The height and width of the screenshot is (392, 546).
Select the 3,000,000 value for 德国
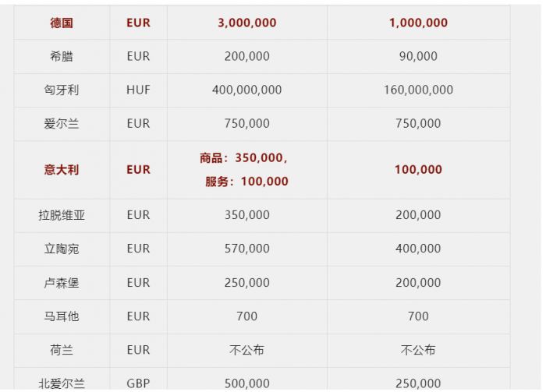(246, 23)
